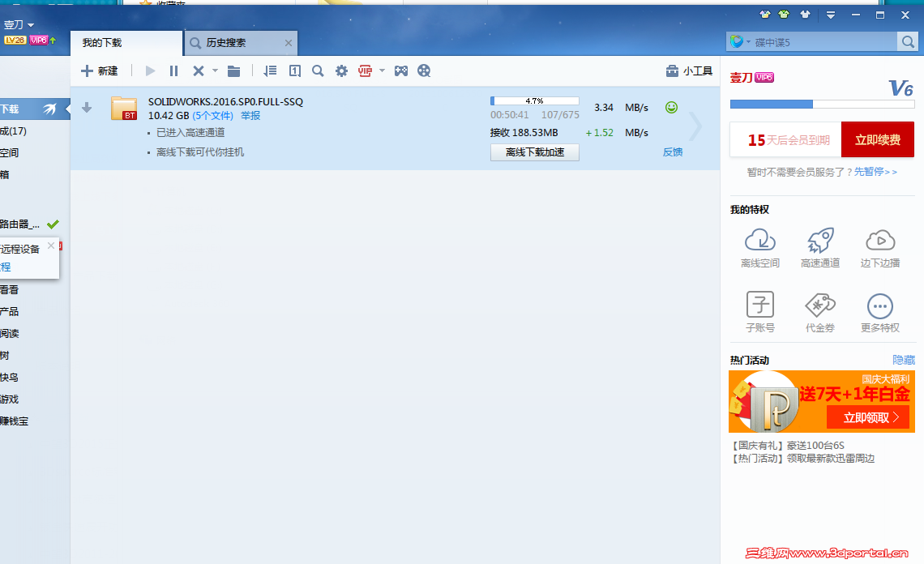
Task: Click the game controller icon
Action: coord(400,71)
